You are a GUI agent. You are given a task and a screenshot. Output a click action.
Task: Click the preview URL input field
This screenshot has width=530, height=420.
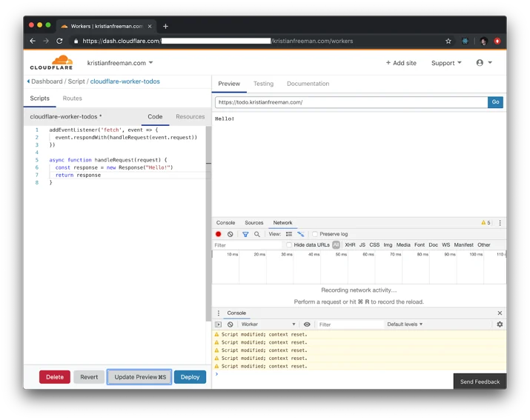point(351,102)
